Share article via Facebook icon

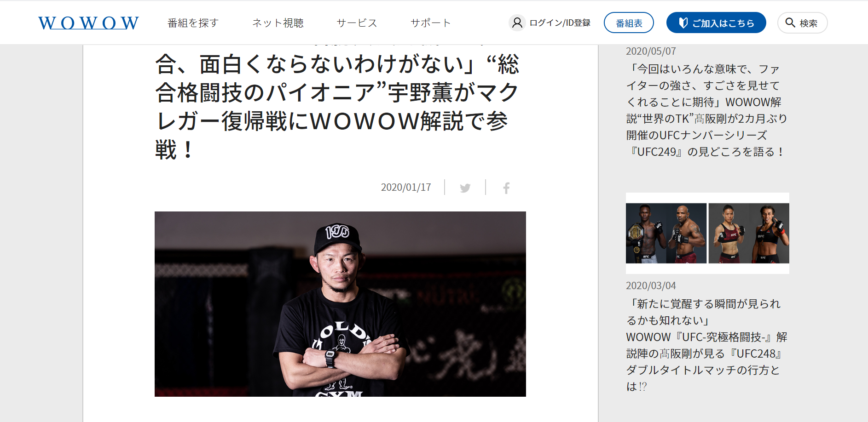pos(506,188)
